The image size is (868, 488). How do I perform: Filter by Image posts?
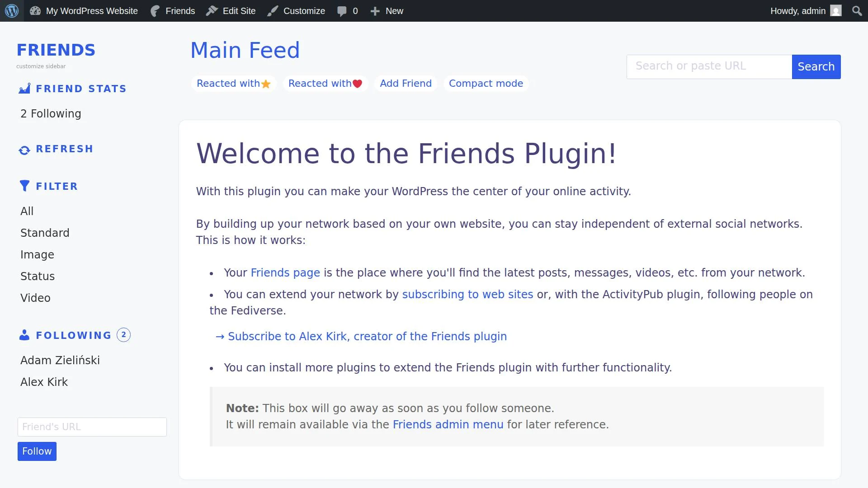point(37,255)
